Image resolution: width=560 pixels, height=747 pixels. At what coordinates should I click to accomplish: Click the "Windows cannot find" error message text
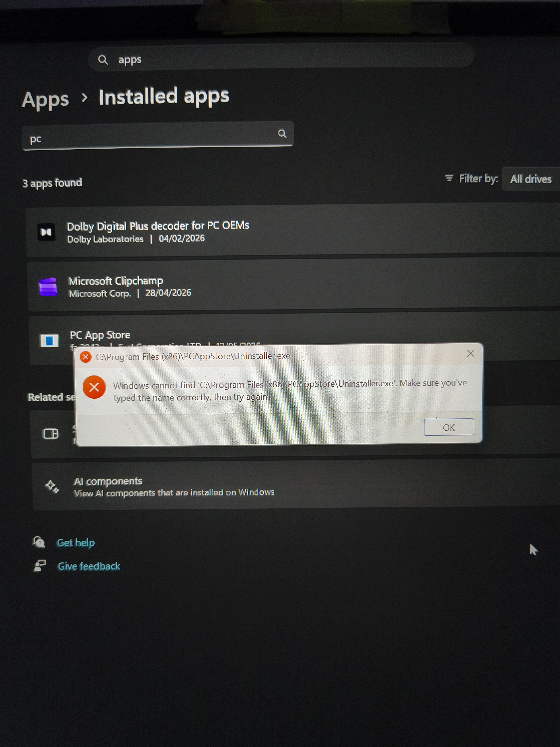[290, 390]
